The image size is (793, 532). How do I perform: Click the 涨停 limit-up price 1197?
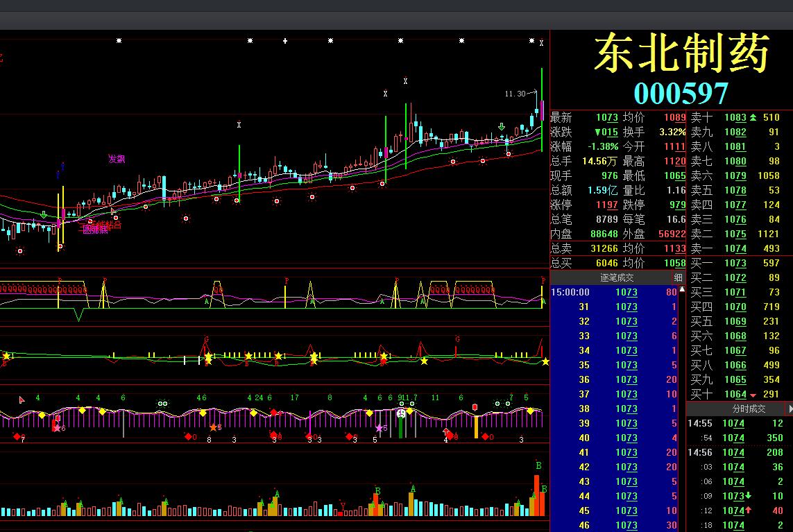pos(607,205)
